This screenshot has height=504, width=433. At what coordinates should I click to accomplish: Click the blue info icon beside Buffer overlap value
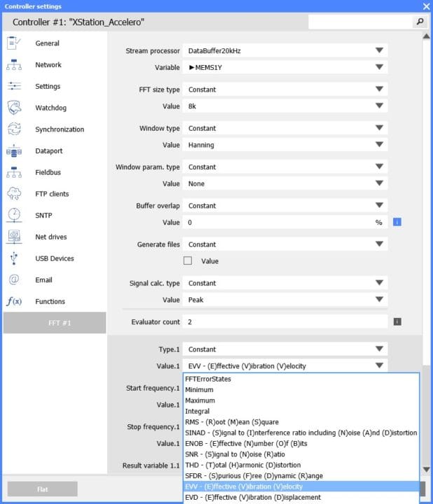point(397,222)
